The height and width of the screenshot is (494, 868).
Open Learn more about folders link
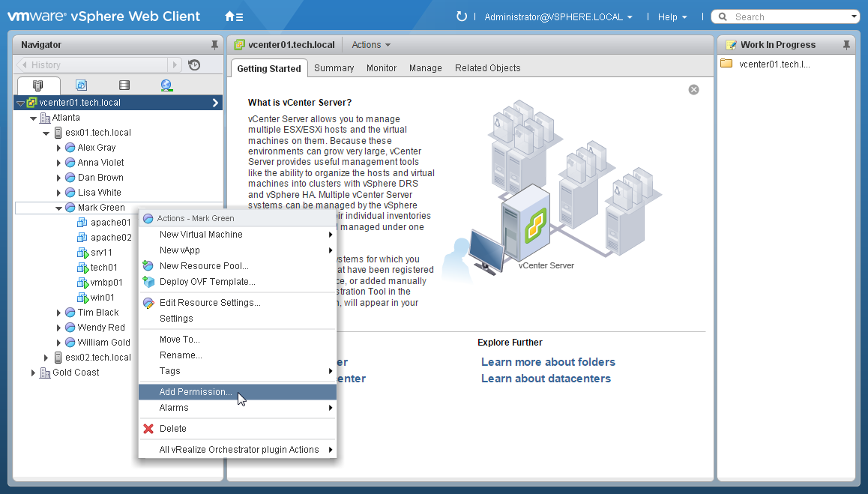pos(548,362)
